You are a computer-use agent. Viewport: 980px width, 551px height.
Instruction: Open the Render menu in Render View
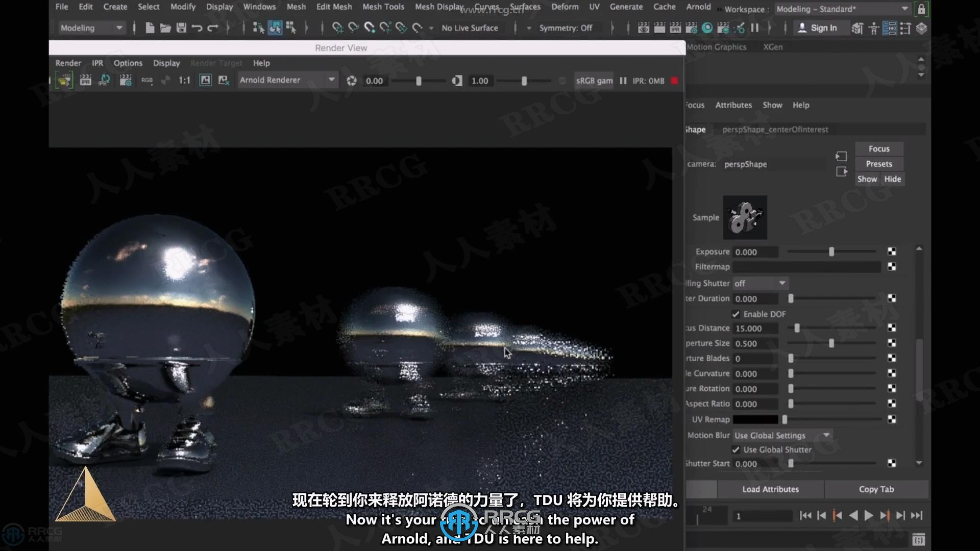pos(68,63)
